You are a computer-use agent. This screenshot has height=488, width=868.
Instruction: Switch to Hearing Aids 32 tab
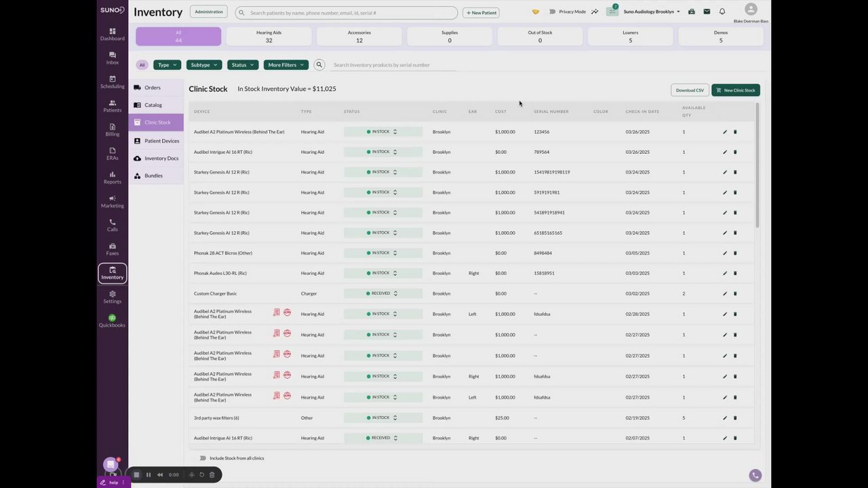pos(269,37)
